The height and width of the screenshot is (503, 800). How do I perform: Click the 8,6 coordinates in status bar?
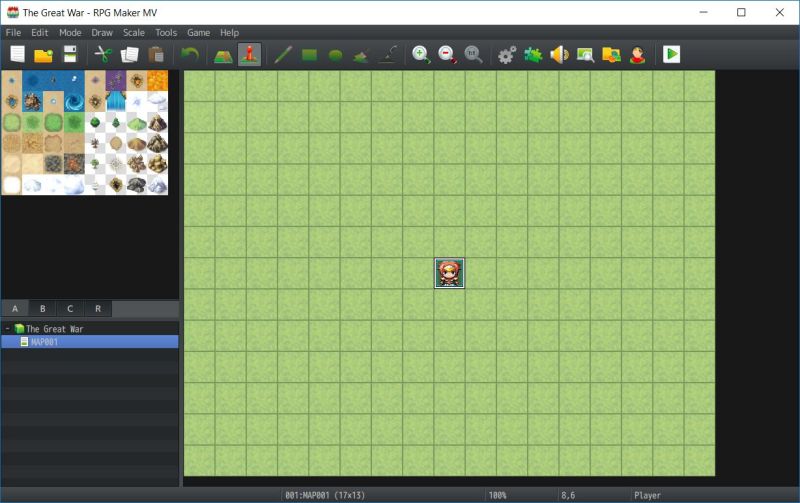568,495
